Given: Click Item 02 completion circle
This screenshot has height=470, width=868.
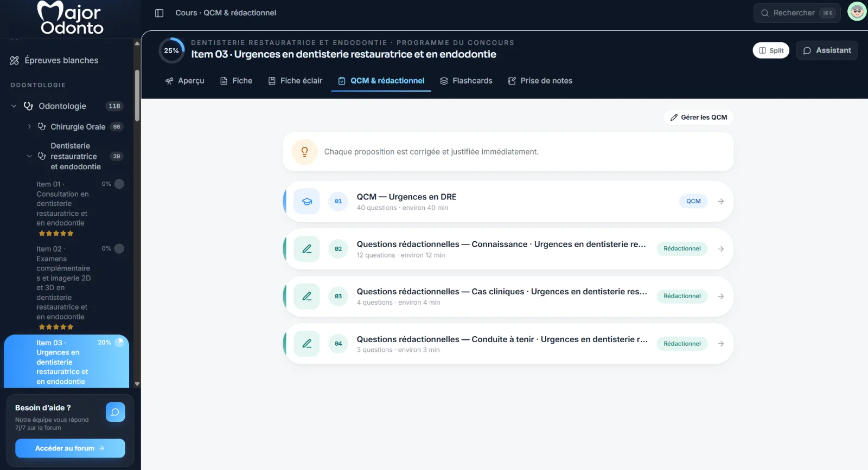Looking at the screenshot, I should coord(119,248).
